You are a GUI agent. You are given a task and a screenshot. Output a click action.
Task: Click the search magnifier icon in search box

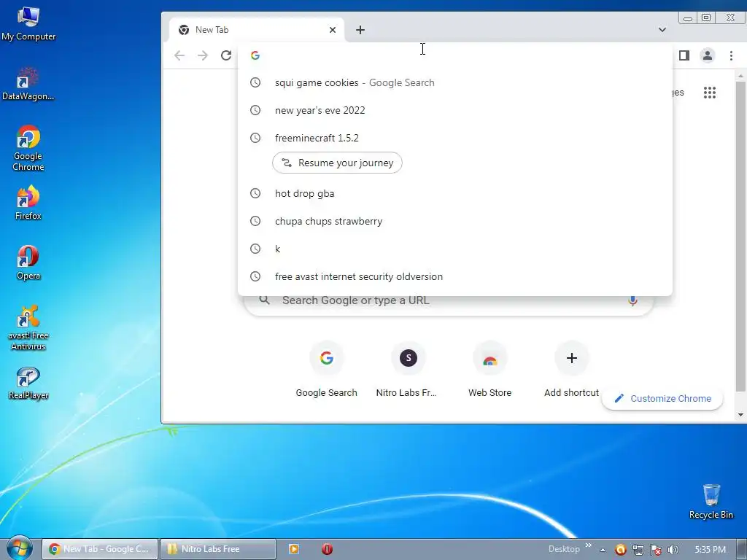point(264,300)
